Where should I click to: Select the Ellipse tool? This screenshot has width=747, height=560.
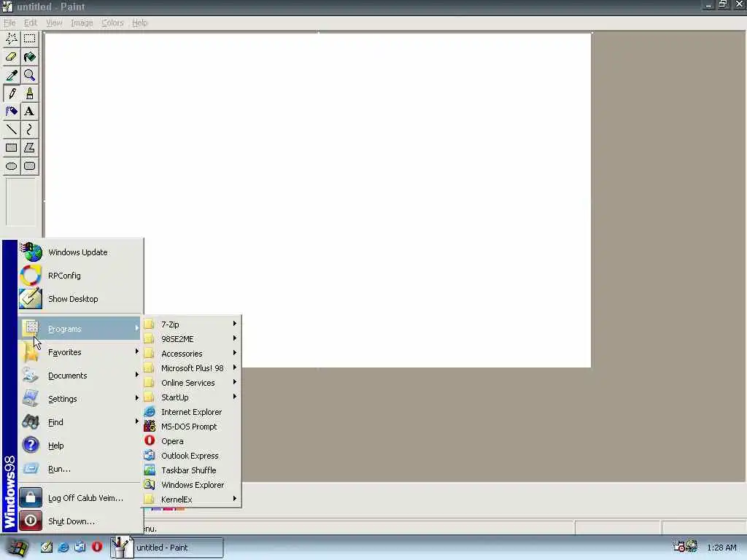click(x=12, y=166)
